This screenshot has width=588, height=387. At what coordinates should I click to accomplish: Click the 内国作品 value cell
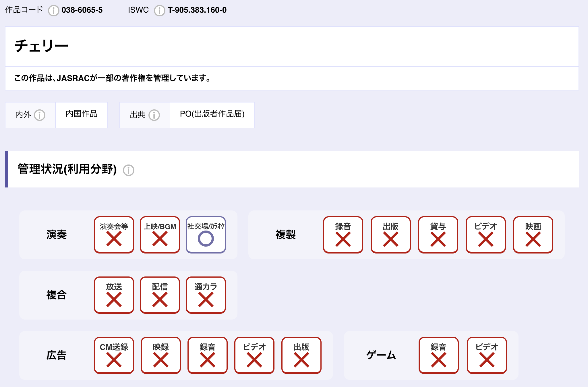pos(82,114)
